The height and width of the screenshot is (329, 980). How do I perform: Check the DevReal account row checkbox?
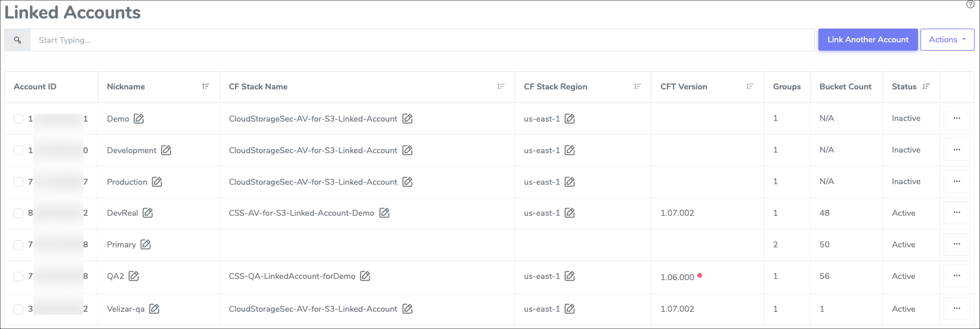[x=18, y=213]
